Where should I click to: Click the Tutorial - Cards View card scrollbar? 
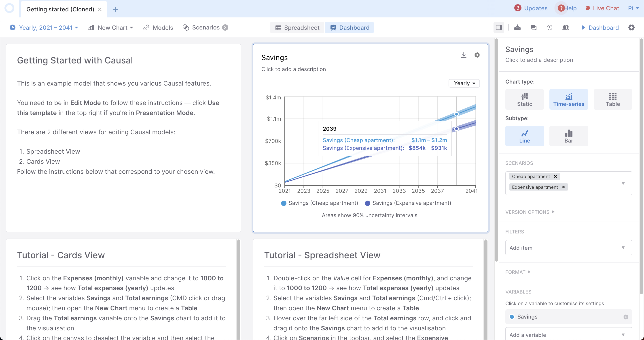tap(239, 290)
